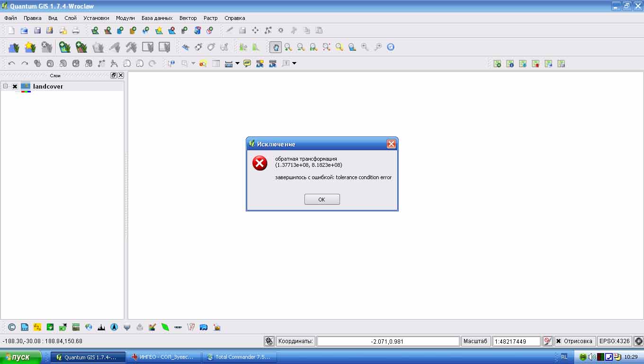Screen dimensions: 644x364
Task: Open the selection tool dropdown arrow
Action: coord(193,64)
